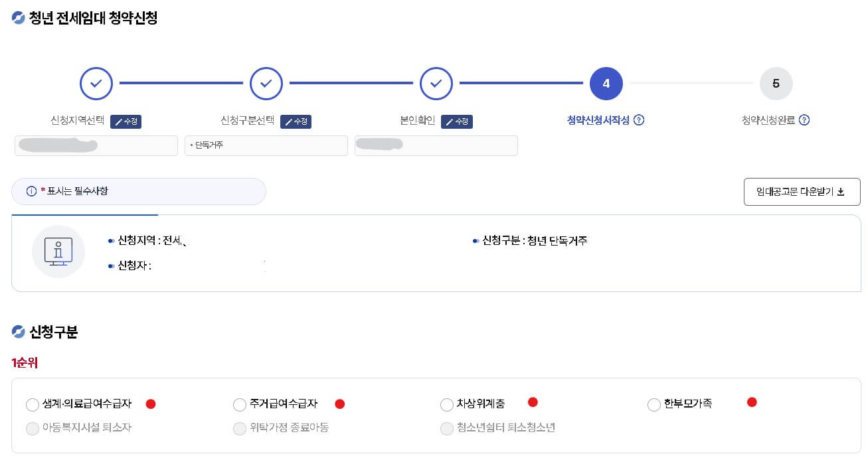Click the monitor illustration icon in summary box
The image size is (868, 458).
[x=58, y=251]
